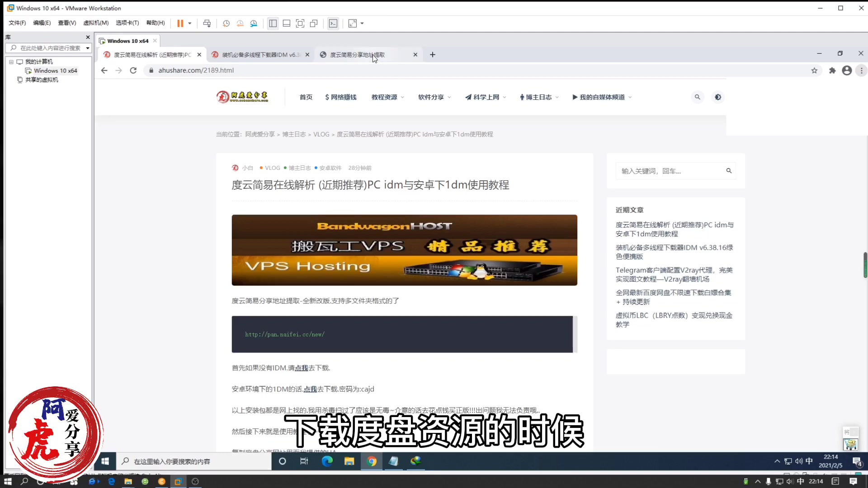Open the Chrome profile avatar icon
The height and width of the screenshot is (488, 868).
pos(847,70)
